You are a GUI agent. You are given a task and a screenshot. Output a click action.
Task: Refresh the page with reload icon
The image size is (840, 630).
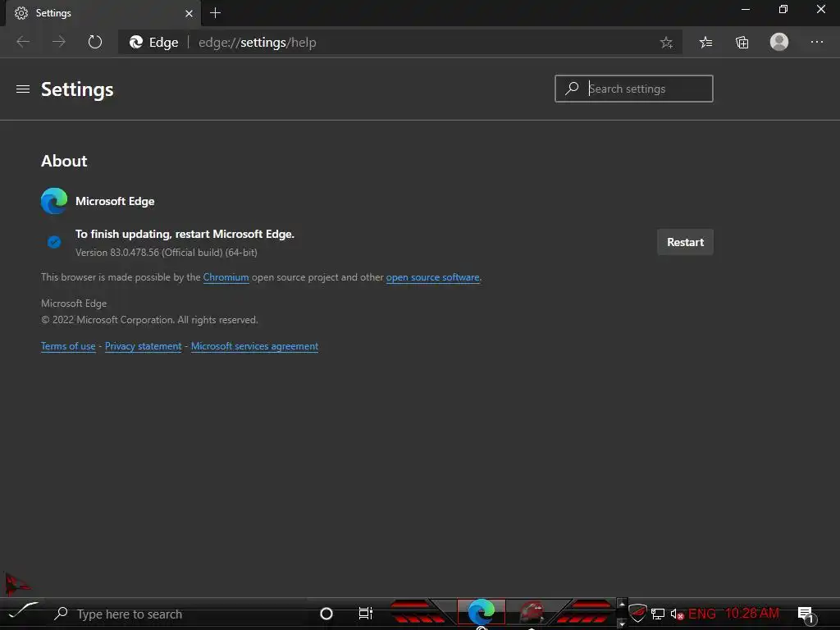(x=95, y=42)
